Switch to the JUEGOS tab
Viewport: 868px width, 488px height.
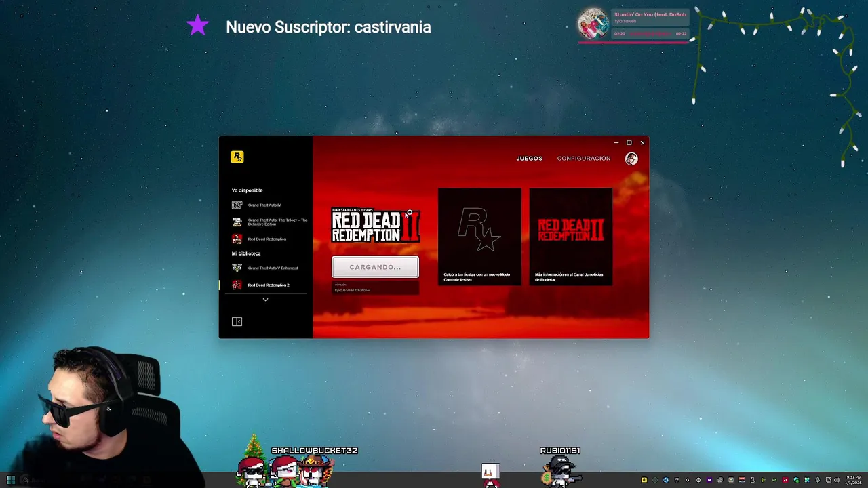(x=529, y=158)
